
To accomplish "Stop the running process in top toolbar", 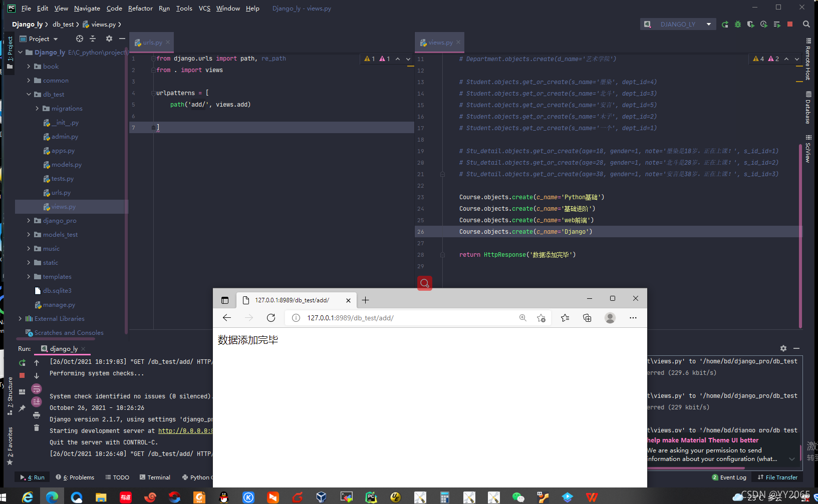I will pos(790,24).
